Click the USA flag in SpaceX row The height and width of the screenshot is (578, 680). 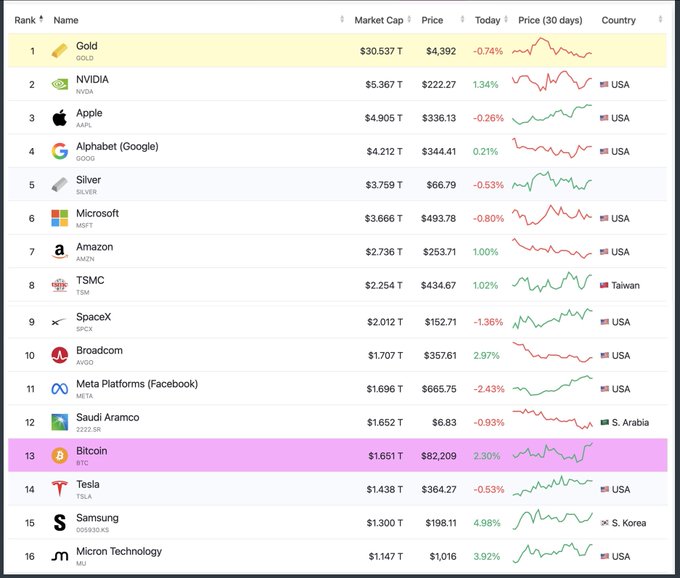tap(605, 322)
